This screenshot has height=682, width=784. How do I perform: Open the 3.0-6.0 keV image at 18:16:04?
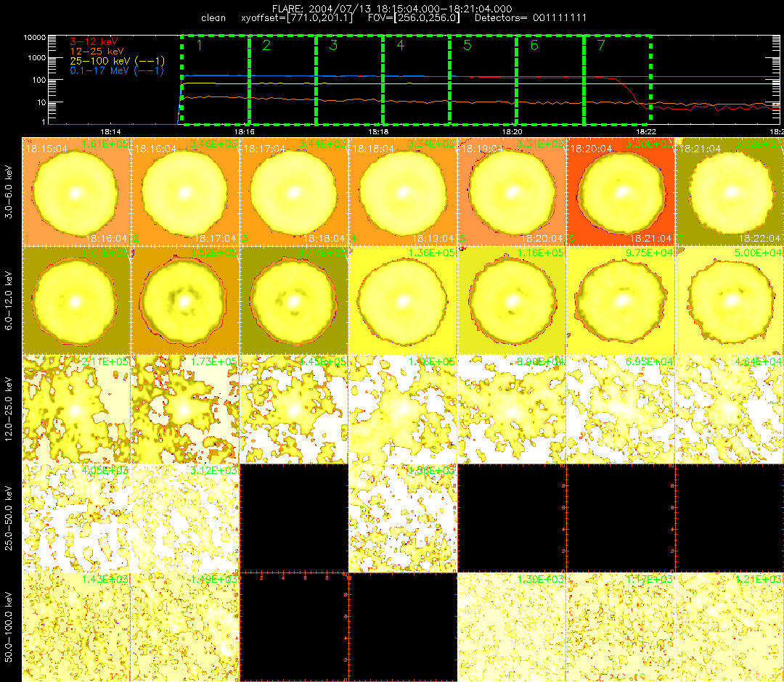tap(186, 192)
